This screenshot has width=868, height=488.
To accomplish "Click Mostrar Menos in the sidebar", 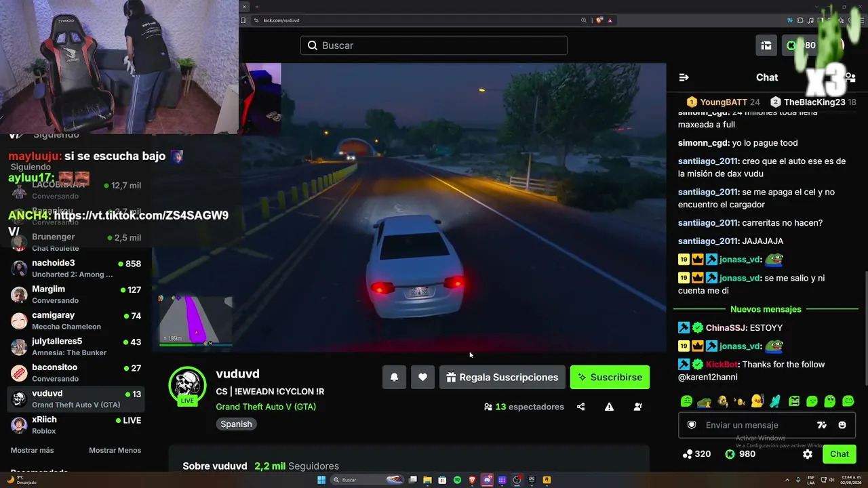I will 115,450.
